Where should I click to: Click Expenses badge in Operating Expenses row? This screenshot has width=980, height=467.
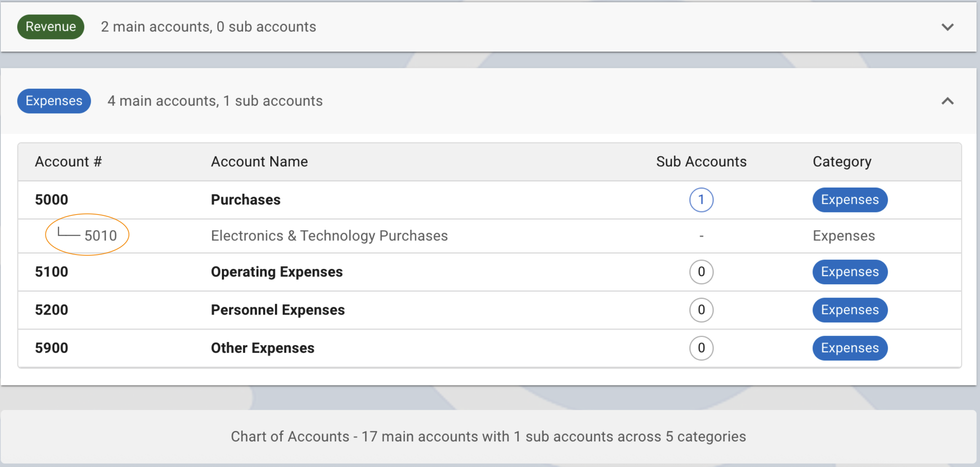pyautogui.click(x=850, y=272)
